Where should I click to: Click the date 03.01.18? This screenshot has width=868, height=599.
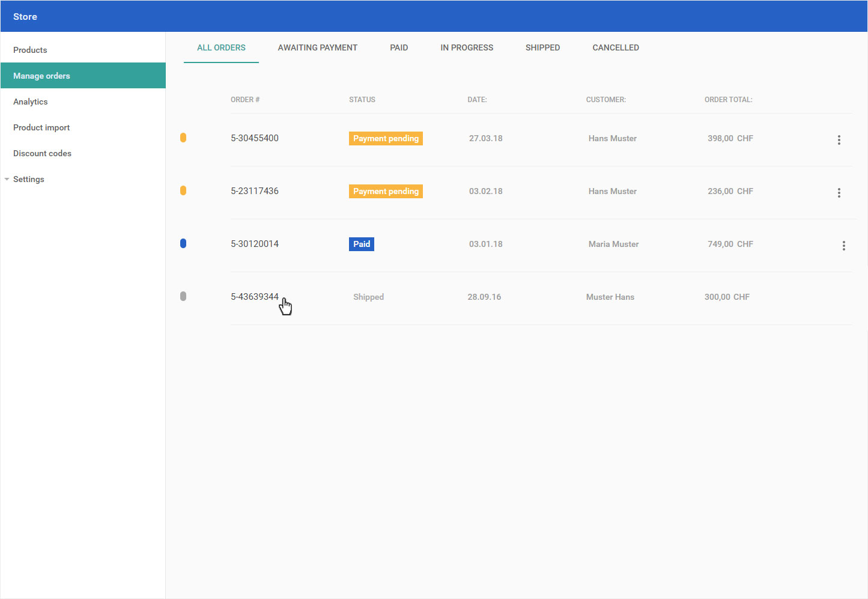pos(486,244)
